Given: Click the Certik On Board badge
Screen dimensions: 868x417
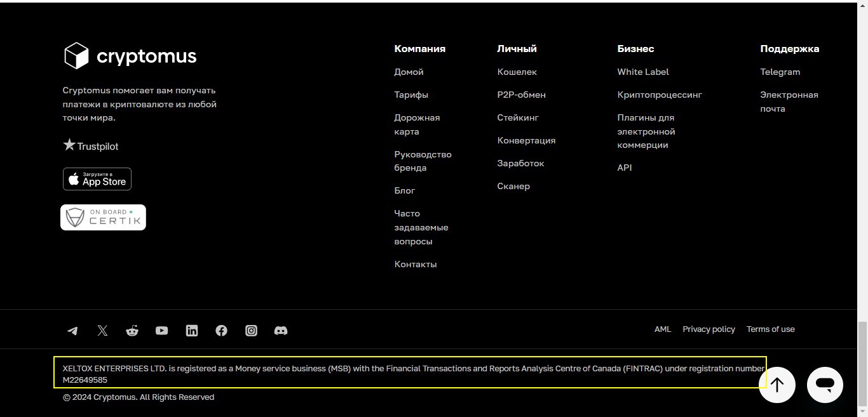Looking at the screenshot, I should pos(103,217).
